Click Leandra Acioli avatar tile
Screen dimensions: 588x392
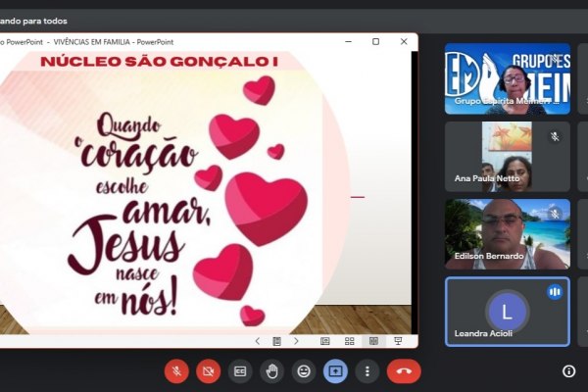pyautogui.click(x=507, y=312)
